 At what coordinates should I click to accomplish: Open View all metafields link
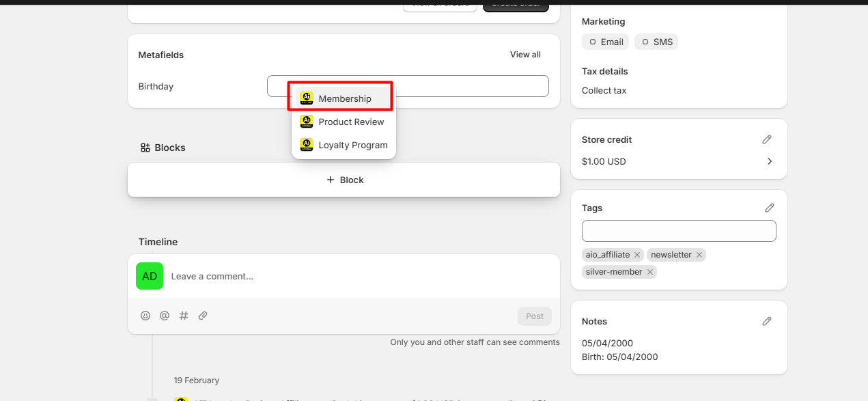525,55
